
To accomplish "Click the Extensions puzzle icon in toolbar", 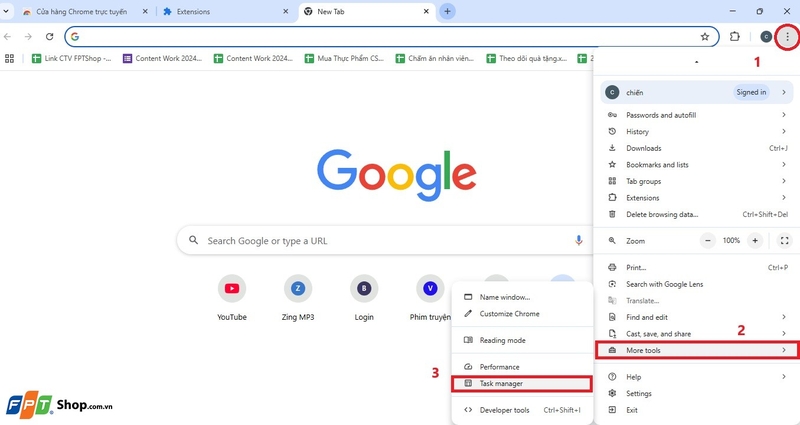I will click(x=734, y=37).
